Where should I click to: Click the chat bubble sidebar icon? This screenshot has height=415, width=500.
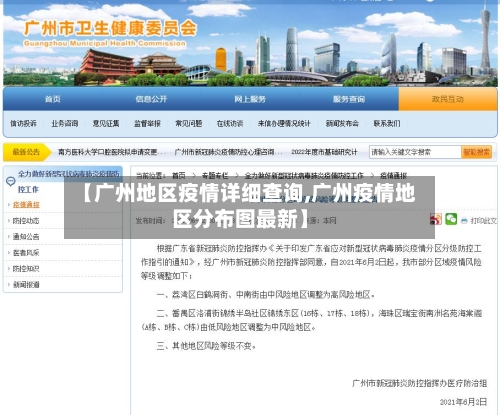tap(11, 181)
